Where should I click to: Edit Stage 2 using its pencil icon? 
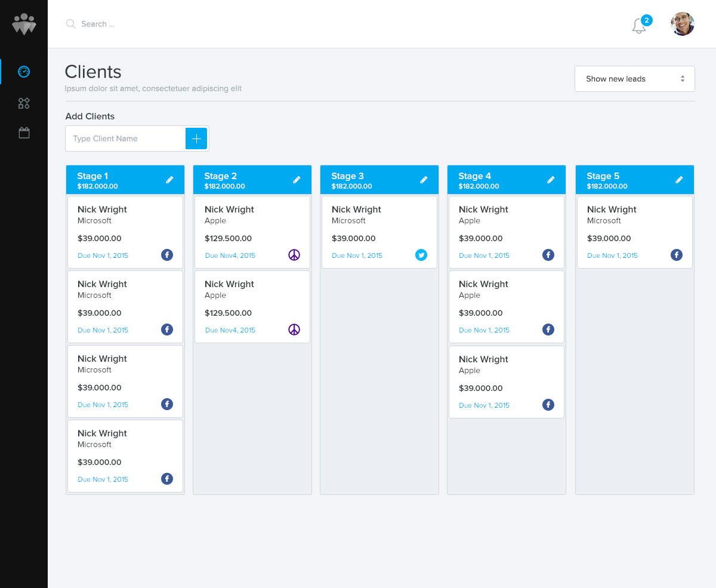point(297,179)
